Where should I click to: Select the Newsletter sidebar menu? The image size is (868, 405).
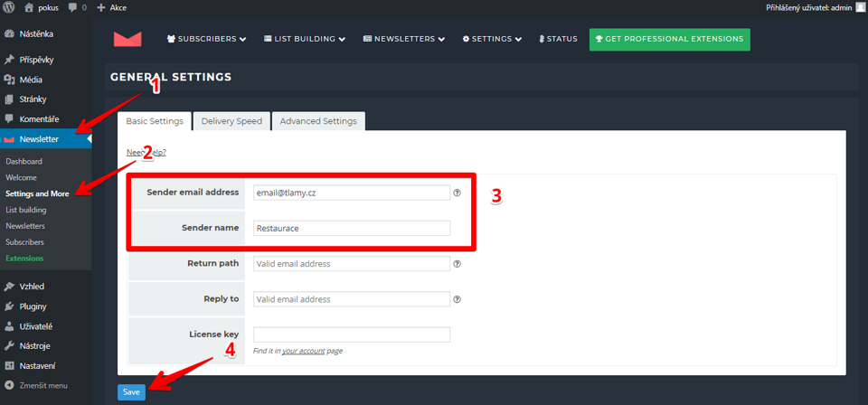pos(46,139)
